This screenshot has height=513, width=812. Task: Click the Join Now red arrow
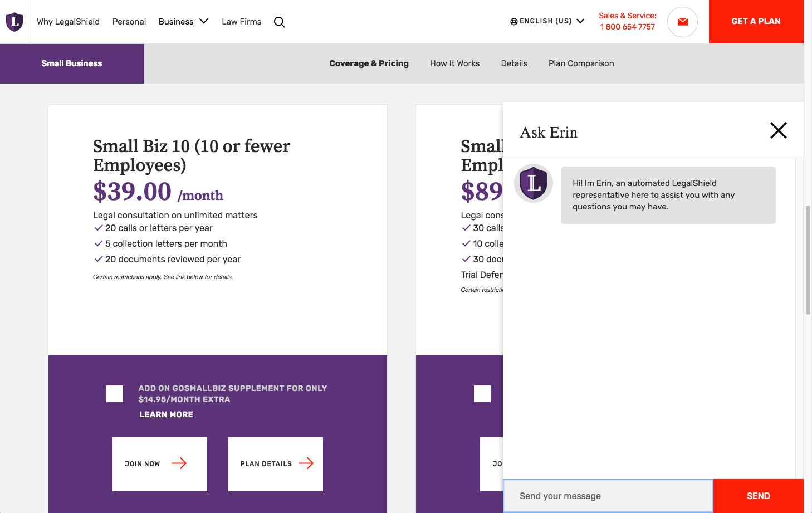point(179,463)
